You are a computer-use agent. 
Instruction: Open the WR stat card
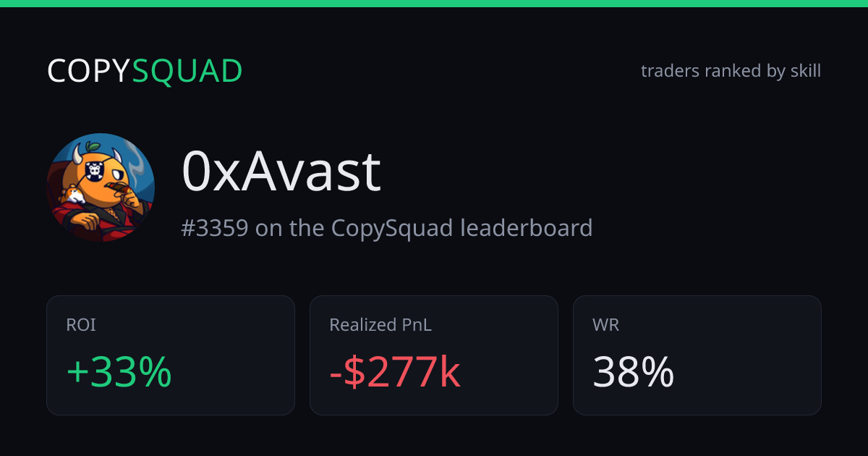tap(697, 355)
